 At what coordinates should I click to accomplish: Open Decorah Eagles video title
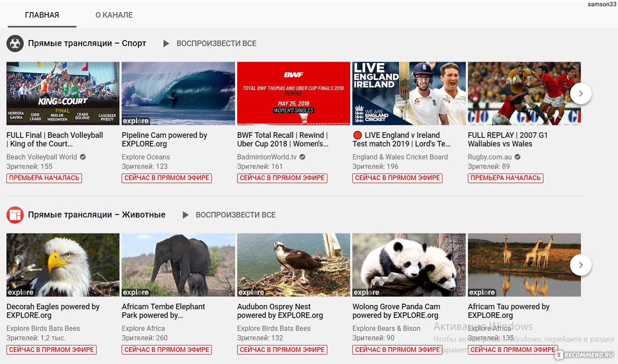(x=53, y=311)
